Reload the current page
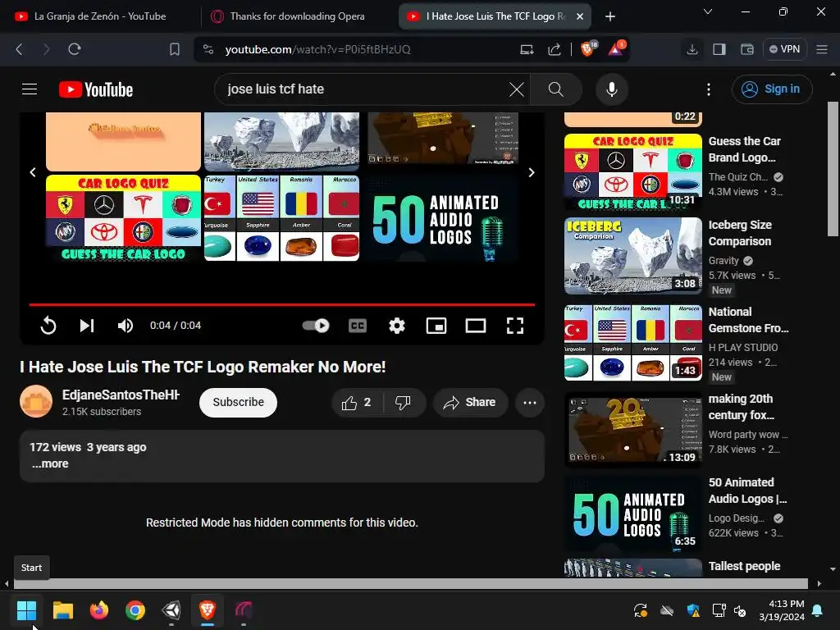 click(x=75, y=49)
